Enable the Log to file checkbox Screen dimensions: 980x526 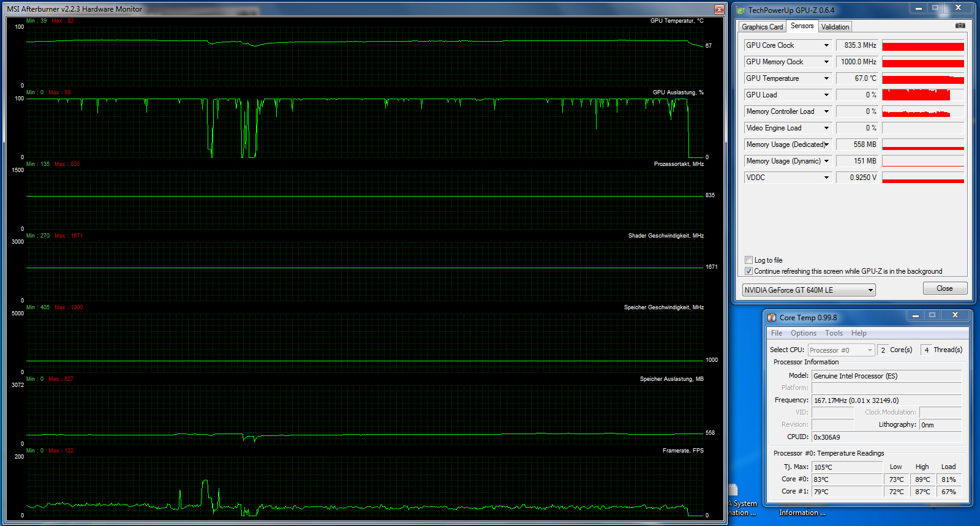748,260
